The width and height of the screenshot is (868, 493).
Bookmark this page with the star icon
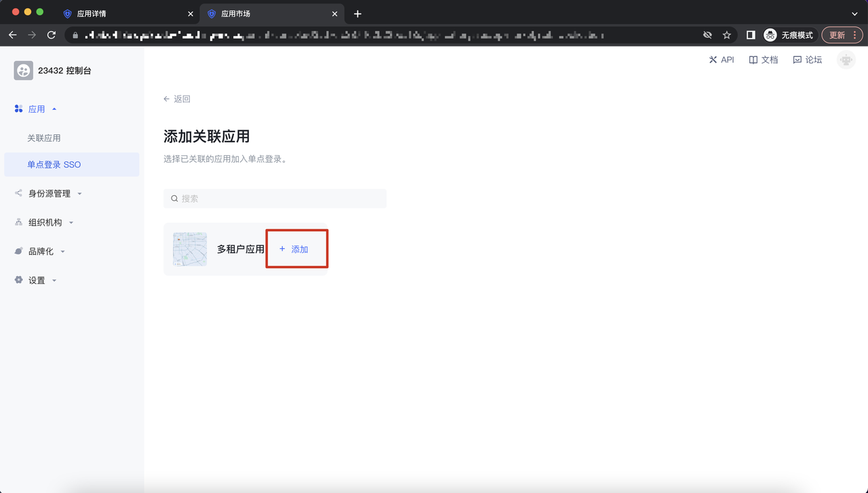pyautogui.click(x=726, y=35)
